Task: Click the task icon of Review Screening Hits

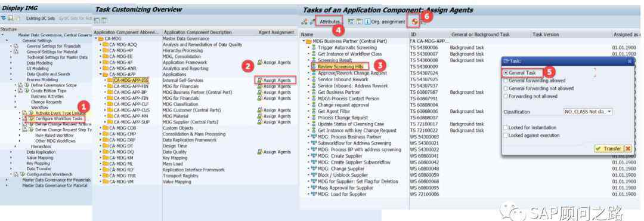Action: pos(314,66)
